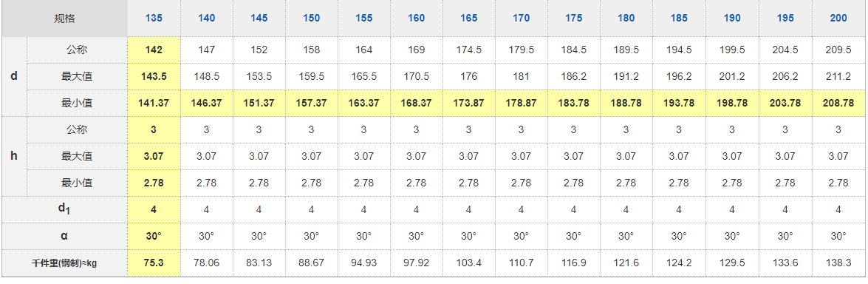Screen dimensions: 868x284
Task: Click the 规格 header cell
Action: tap(64, 19)
